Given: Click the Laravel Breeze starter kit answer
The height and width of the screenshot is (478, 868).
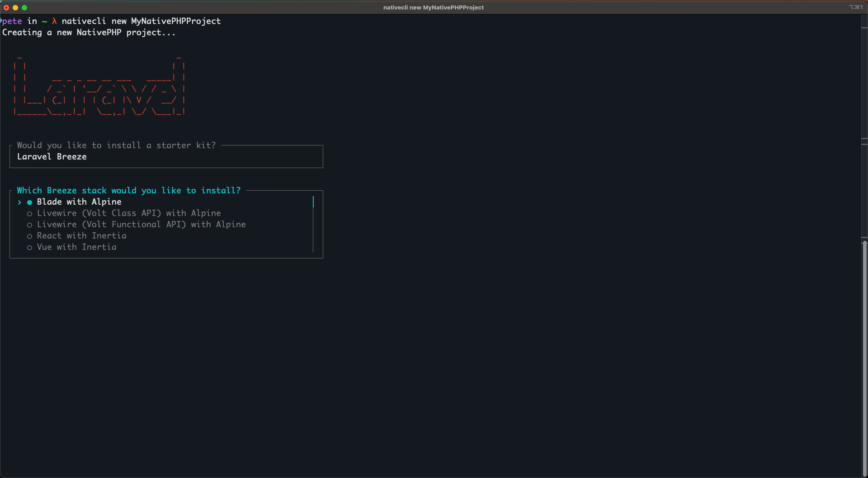Looking at the screenshot, I should click(x=52, y=157).
